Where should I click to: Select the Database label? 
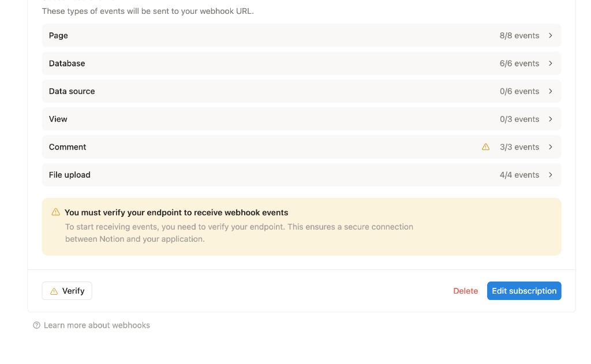(67, 63)
